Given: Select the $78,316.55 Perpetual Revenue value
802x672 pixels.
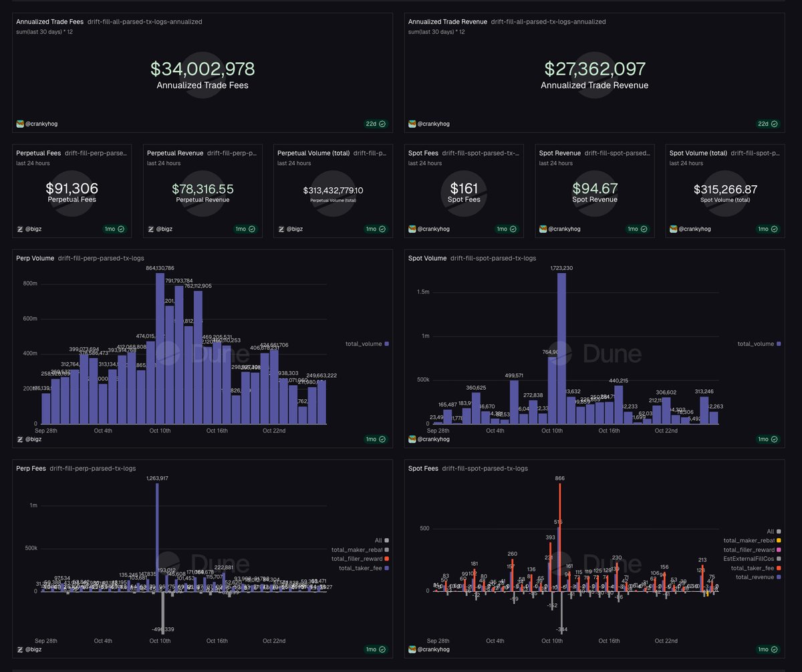Looking at the screenshot, I should (x=202, y=190).
